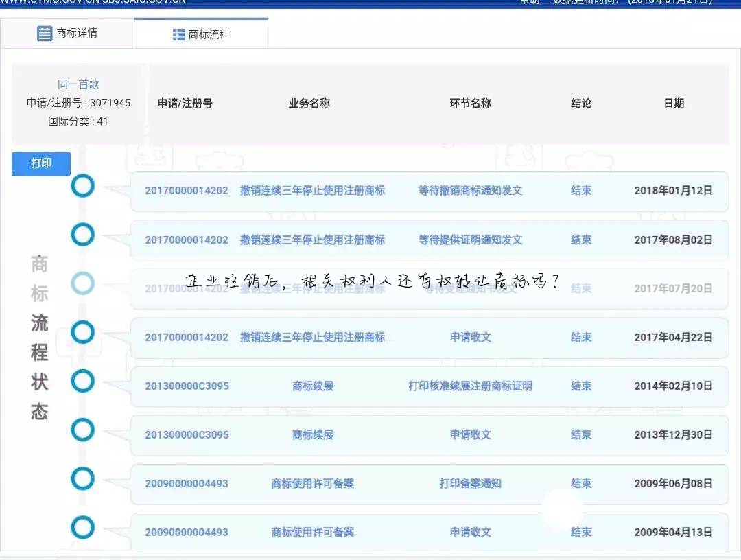The height and width of the screenshot is (560, 741).
Task: Click 等待提供证明通知发文 stage text
Action: click(x=470, y=240)
